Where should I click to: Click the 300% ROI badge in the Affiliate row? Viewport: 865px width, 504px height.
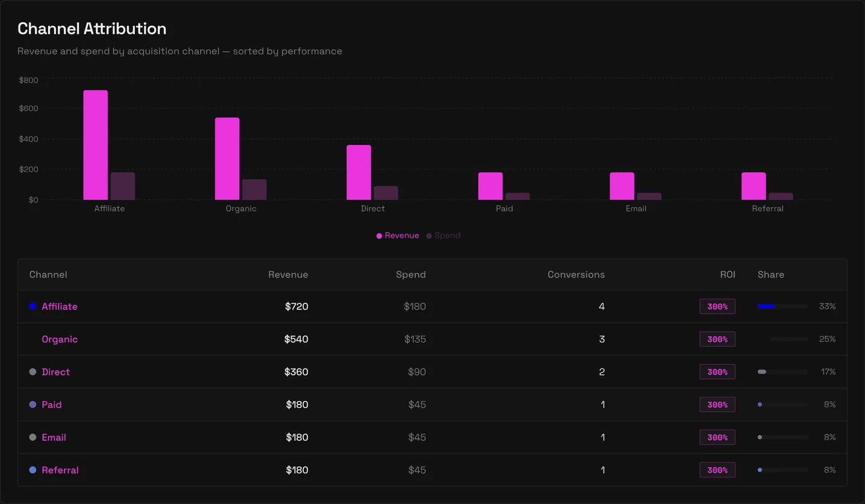point(717,306)
